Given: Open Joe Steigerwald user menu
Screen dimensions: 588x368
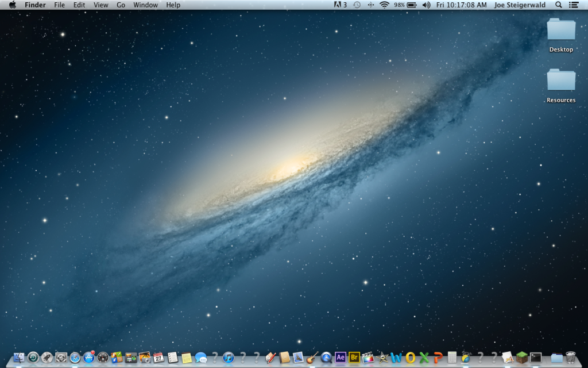Looking at the screenshot, I should tap(520, 5).
